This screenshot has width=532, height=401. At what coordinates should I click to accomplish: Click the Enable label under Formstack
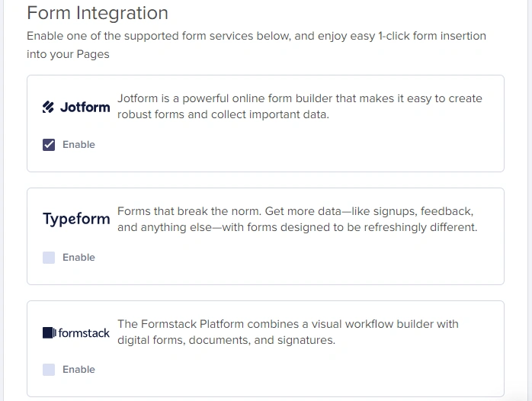[x=79, y=370]
